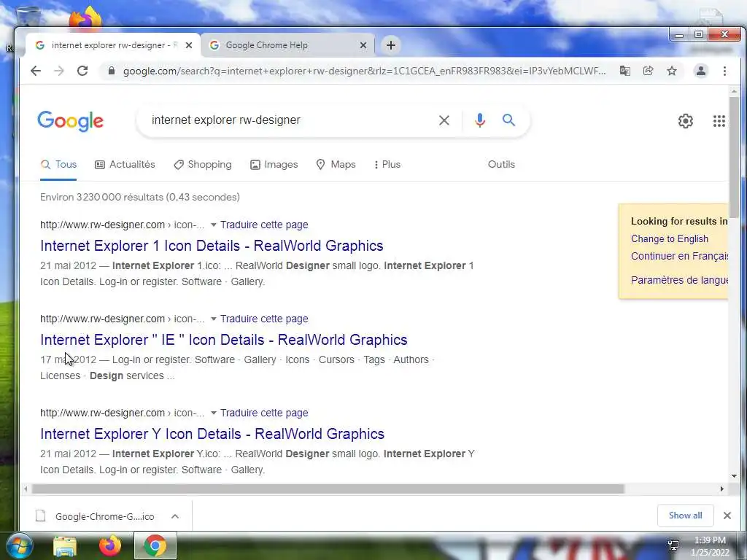The image size is (747, 560).
Task: Expand options arrow for Internet Explorer IE result
Action: coord(214,319)
